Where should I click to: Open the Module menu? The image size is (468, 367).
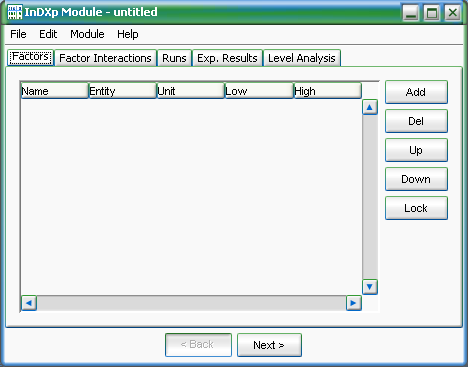coord(87,34)
